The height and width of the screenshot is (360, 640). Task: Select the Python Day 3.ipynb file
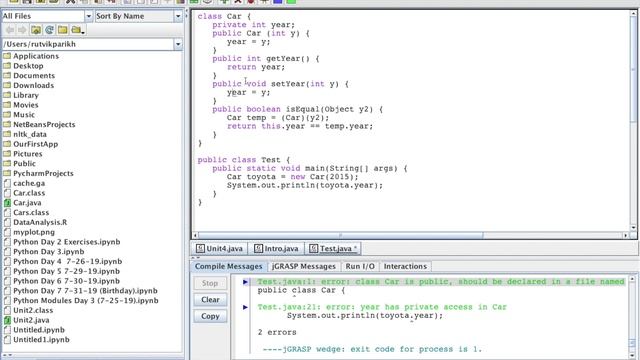[49, 252]
